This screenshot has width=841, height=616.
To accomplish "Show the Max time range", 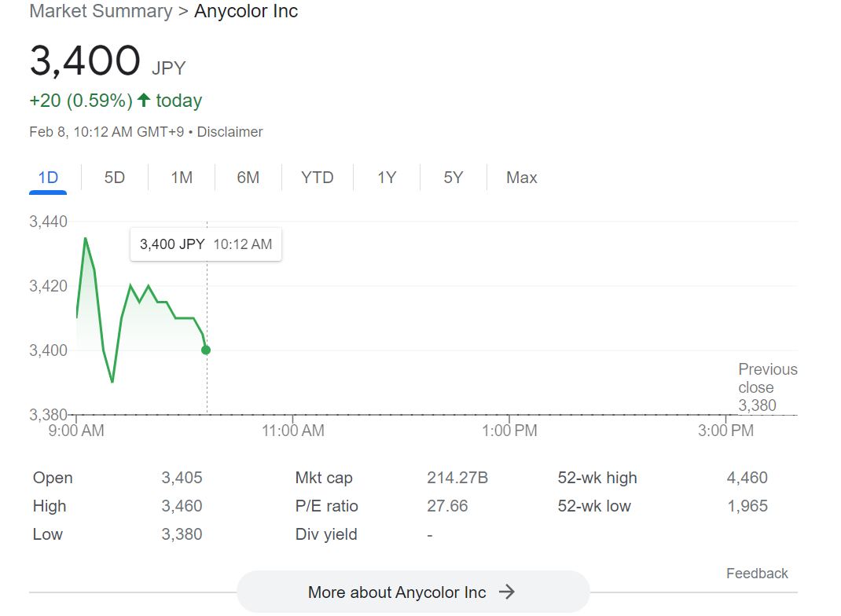I will (522, 178).
